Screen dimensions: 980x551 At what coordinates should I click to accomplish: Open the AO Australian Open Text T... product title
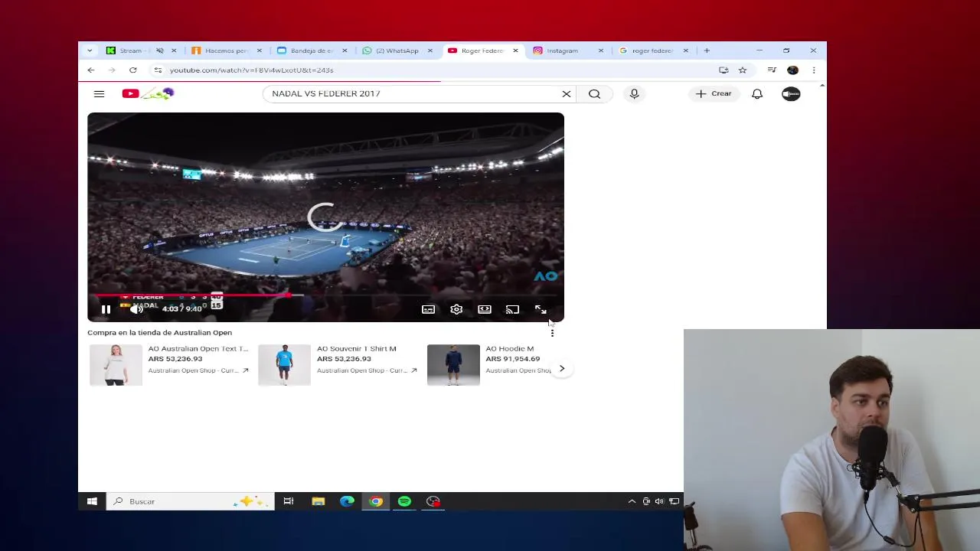[x=198, y=348]
